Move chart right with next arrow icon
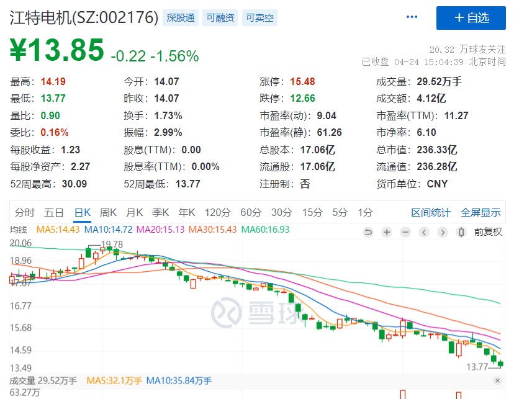The image size is (532, 399). [x=443, y=232]
